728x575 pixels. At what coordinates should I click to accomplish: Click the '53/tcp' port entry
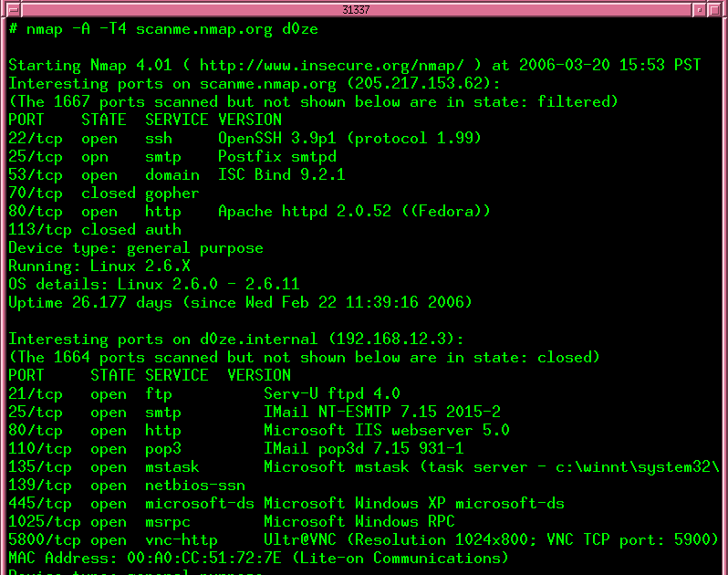pos(36,175)
